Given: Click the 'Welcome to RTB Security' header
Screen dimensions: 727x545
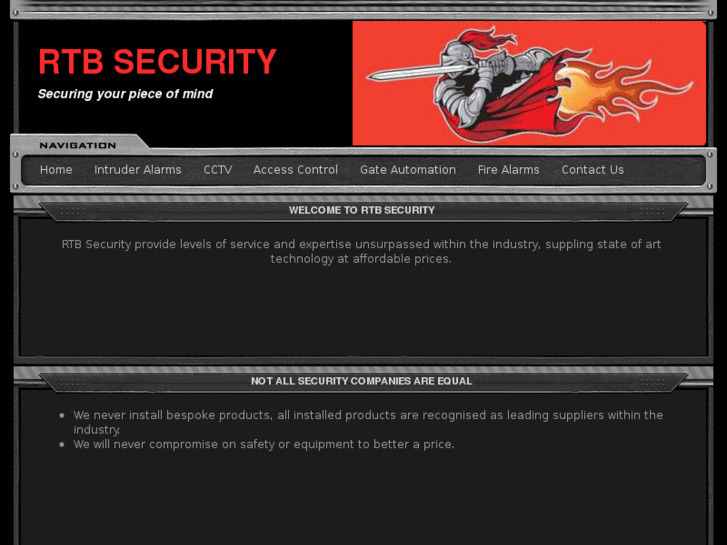Looking at the screenshot, I should [362, 210].
